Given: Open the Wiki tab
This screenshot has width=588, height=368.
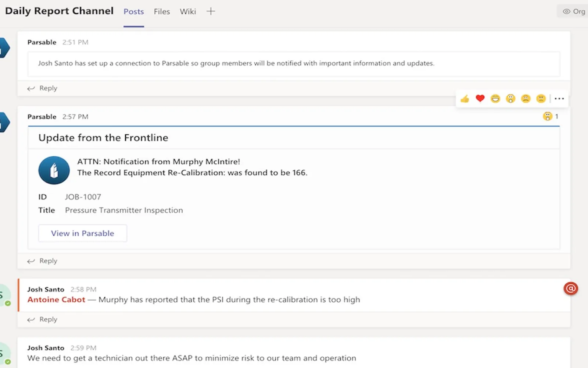Looking at the screenshot, I should (x=188, y=12).
